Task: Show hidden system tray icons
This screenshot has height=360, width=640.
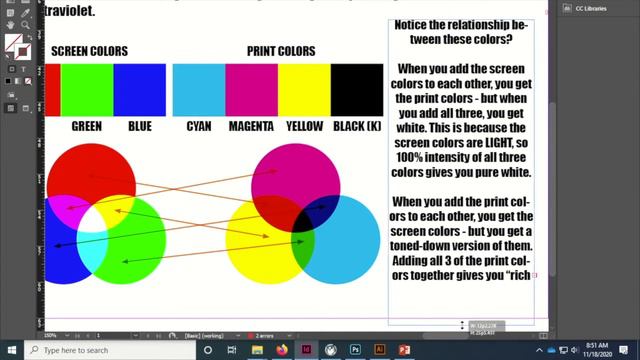Action: (539, 350)
